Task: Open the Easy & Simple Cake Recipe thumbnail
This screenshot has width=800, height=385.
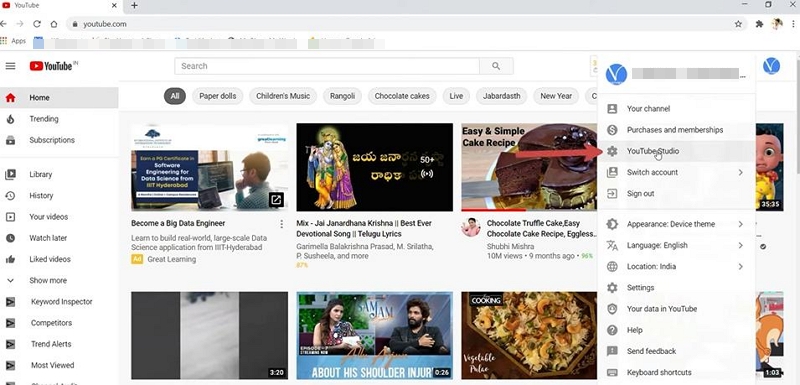Action: [x=529, y=167]
